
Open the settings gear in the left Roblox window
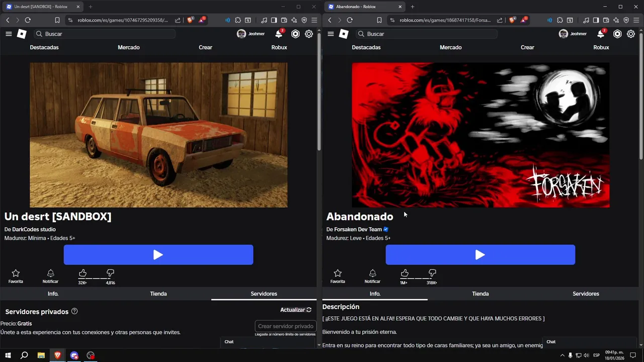(309, 34)
